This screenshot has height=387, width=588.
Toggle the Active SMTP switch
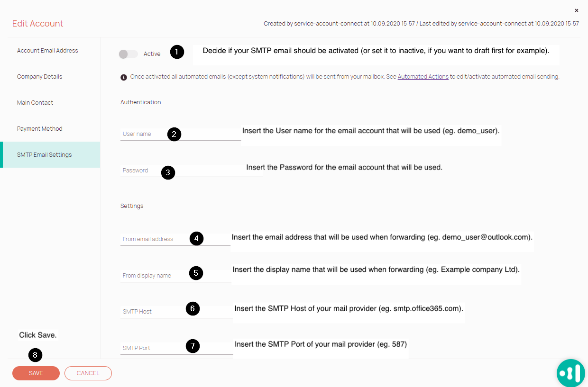point(128,54)
